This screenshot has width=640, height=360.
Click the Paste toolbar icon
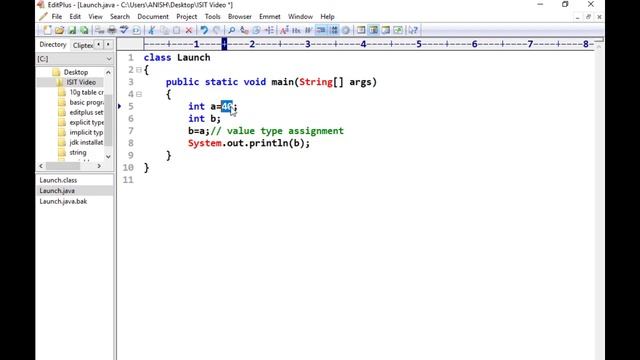coord(176,30)
